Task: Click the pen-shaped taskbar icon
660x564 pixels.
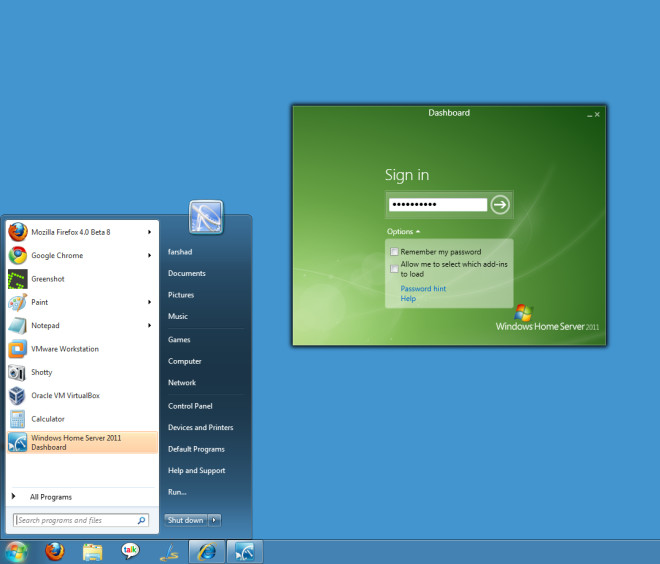Action: (169, 552)
